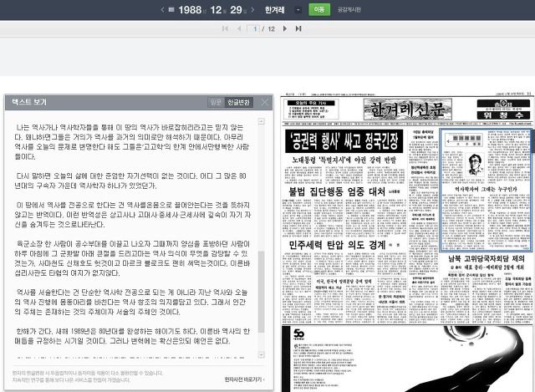535x392 pixels.
Task: Click the 미국, 한국에 방위분담 증액 압력 article
Action: tap(344, 281)
